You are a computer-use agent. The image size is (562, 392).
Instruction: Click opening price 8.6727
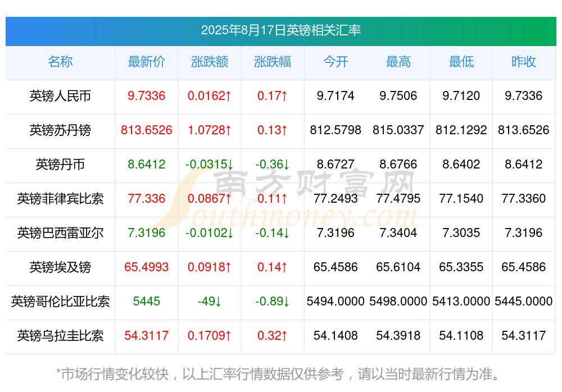click(336, 164)
